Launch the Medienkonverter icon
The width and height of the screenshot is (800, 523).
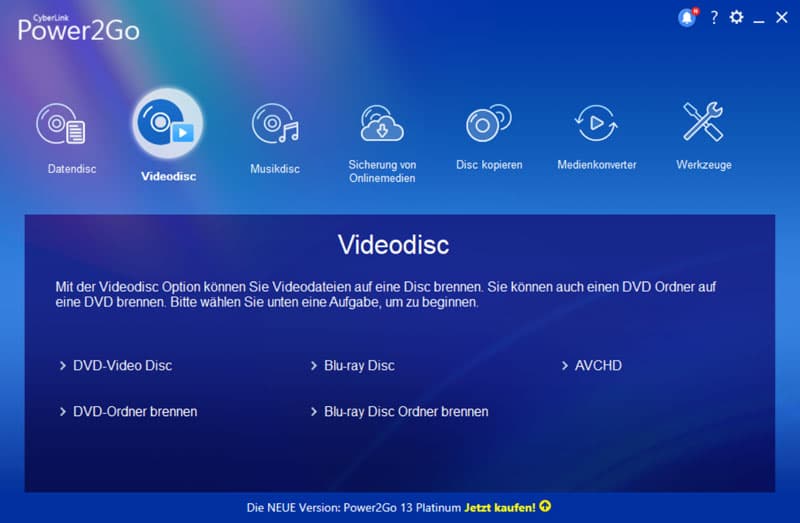tap(596, 123)
